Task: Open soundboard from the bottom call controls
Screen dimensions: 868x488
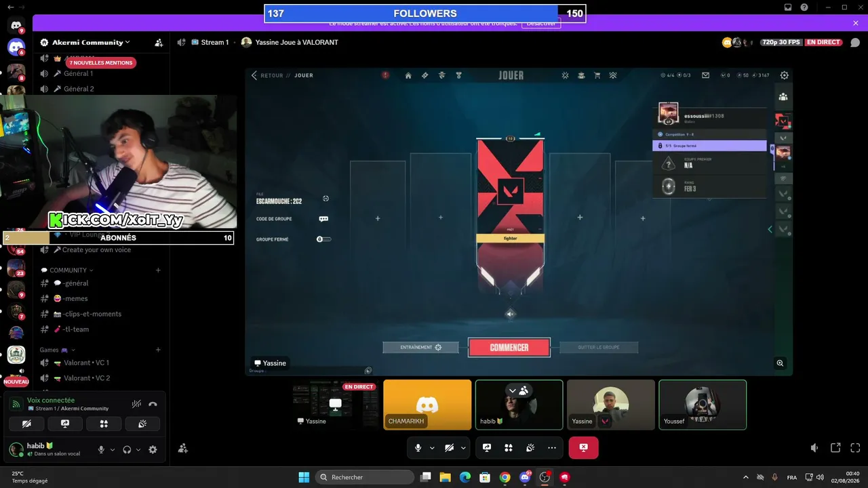Action: coord(530,448)
